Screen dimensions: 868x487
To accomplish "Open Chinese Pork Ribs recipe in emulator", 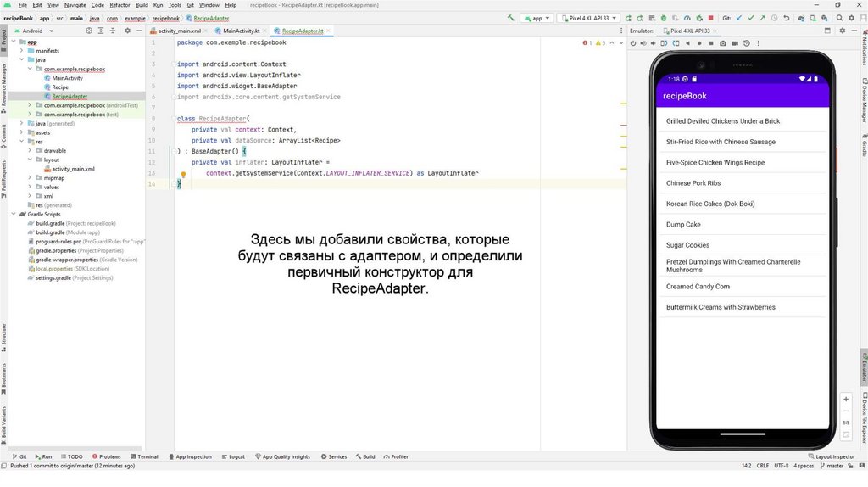I will click(693, 183).
